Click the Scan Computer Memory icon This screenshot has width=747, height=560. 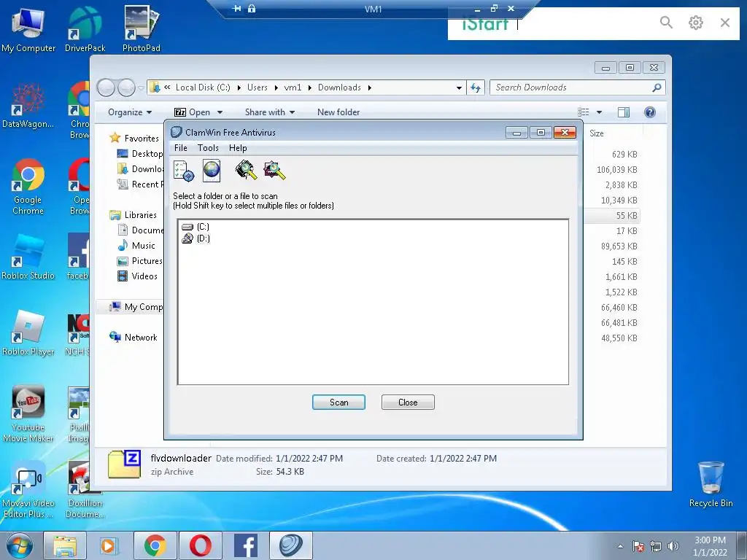(x=247, y=171)
